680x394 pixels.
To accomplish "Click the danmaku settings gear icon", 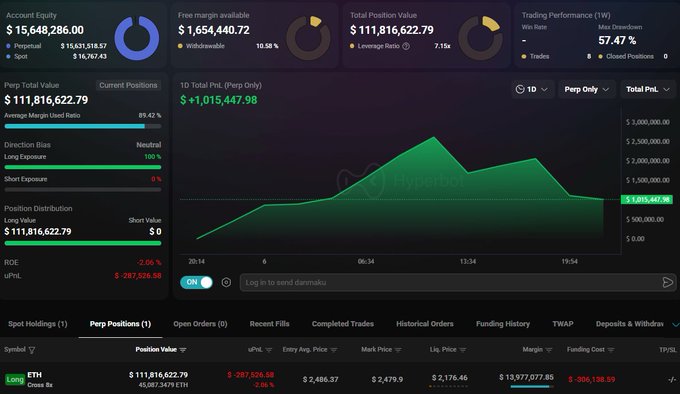I will (x=226, y=283).
